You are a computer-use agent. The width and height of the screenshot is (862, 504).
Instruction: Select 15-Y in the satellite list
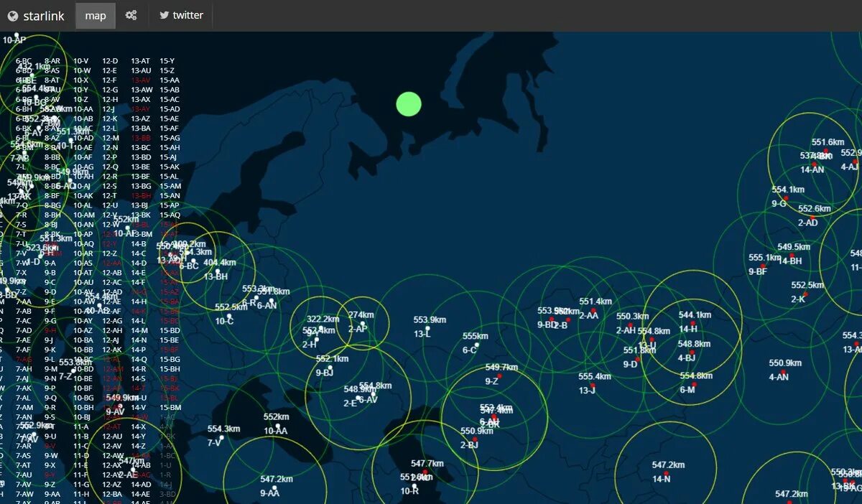pyautogui.click(x=167, y=61)
